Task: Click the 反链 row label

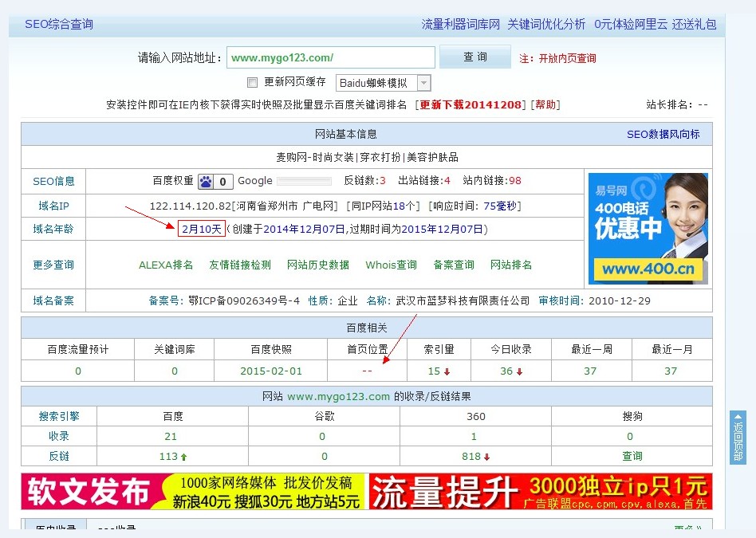Action: [59, 456]
